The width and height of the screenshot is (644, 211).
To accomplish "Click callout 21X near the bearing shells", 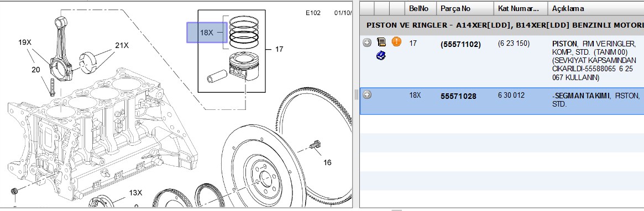I will tap(122, 45).
